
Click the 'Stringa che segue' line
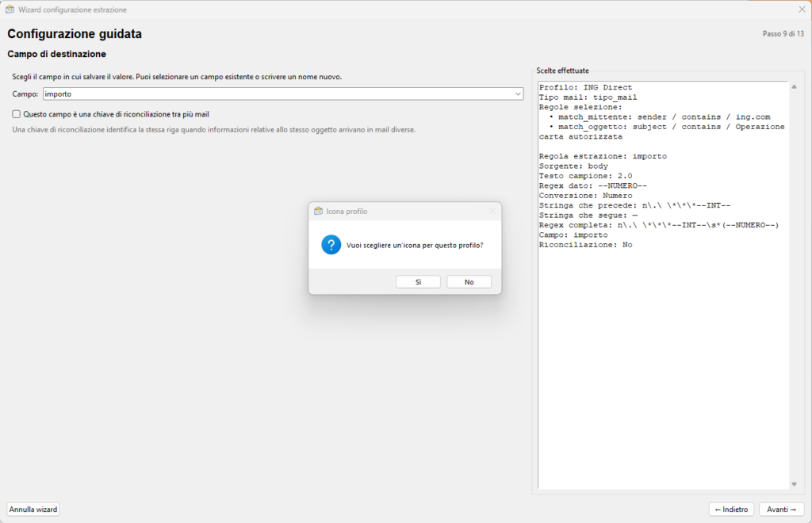[x=588, y=216]
